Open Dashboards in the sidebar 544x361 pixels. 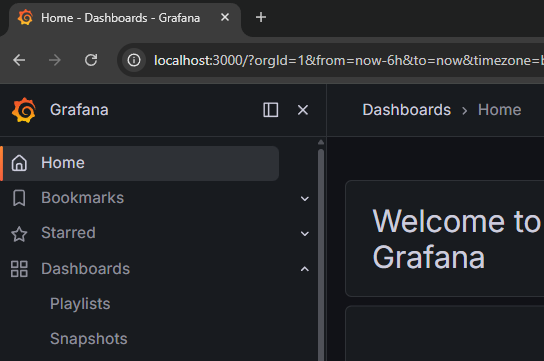point(85,269)
